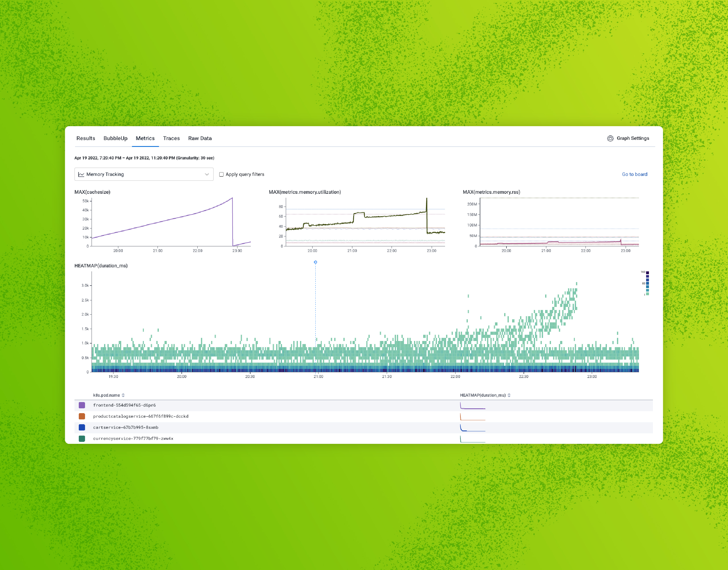Click the productcatalogservice row sparkline
The image size is (728, 570).
[473, 417]
